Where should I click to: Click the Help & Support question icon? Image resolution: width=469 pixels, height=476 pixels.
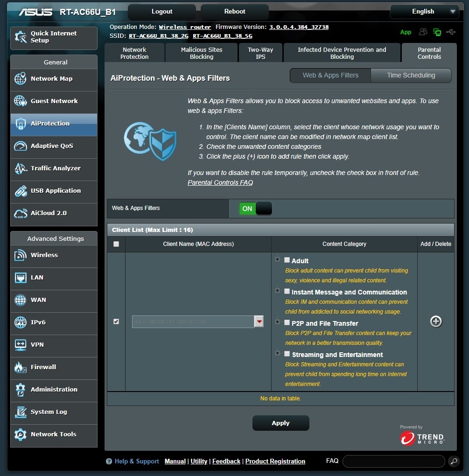(x=109, y=462)
